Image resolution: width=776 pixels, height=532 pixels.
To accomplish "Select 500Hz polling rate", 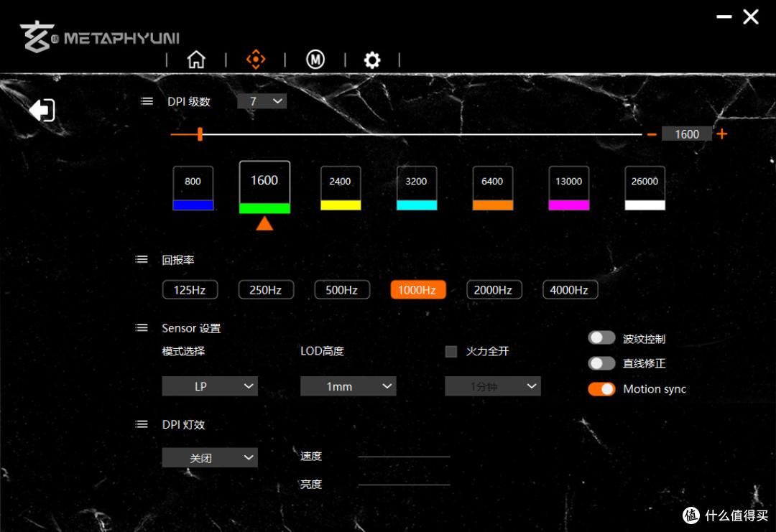I will pos(342,290).
